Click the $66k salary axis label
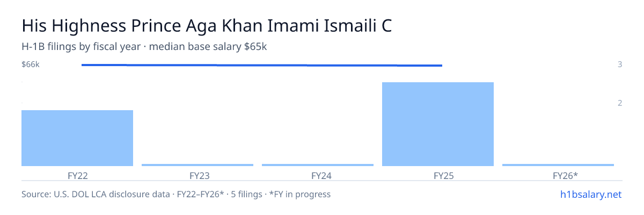The image size is (644, 215). click(x=31, y=64)
